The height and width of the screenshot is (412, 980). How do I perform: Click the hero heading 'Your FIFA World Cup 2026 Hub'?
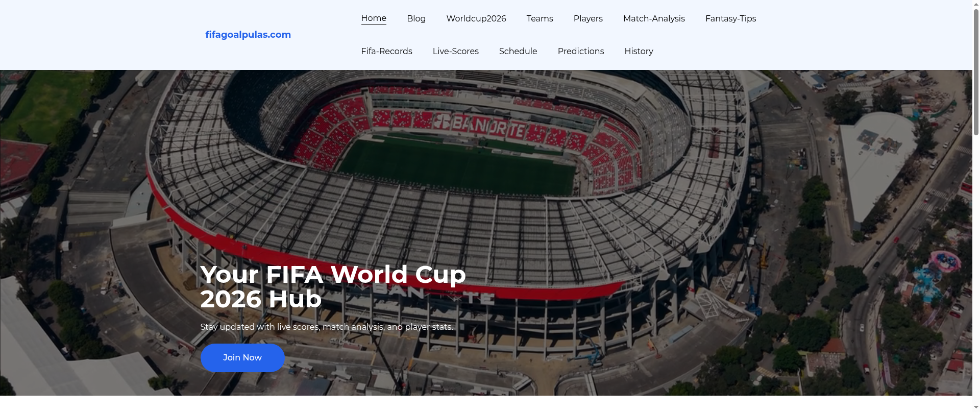333,286
